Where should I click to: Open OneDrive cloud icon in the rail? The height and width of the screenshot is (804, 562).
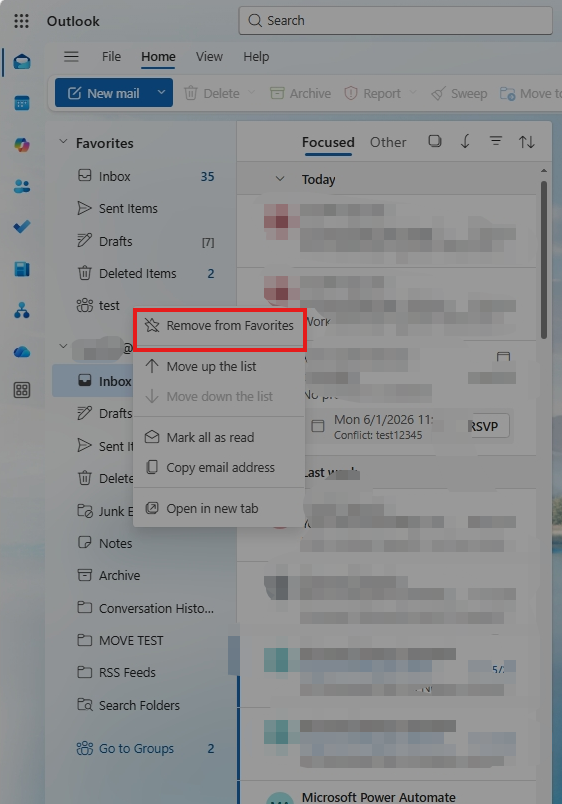(22, 352)
